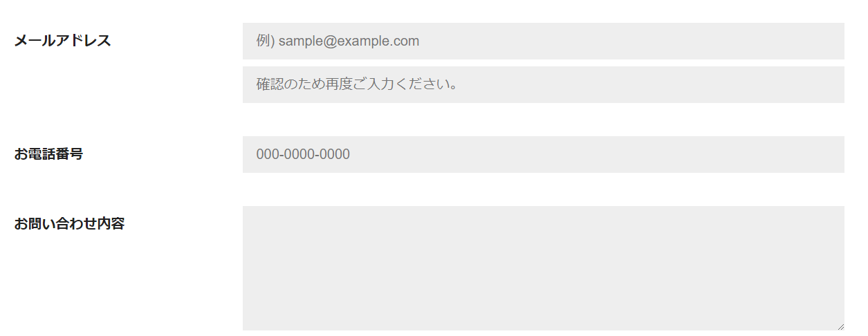Grab the textarea resize handle
The height and width of the screenshot is (336, 868).
click(840, 326)
